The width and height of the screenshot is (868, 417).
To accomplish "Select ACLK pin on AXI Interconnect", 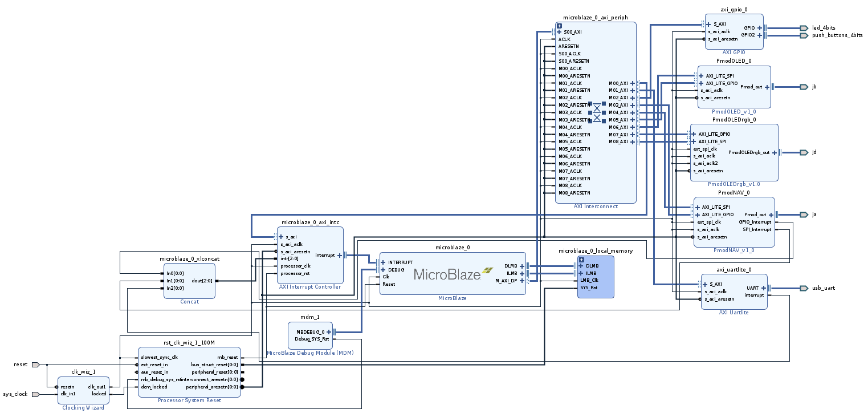I will click(x=564, y=39).
